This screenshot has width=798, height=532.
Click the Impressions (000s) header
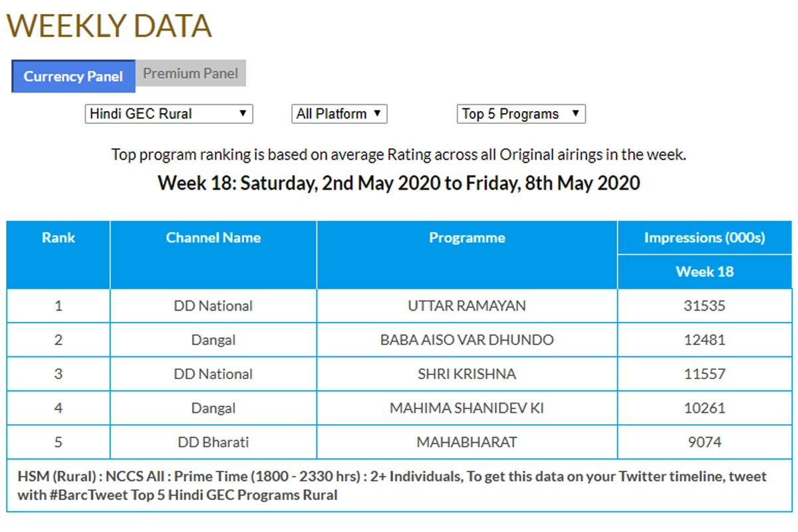coord(704,238)
